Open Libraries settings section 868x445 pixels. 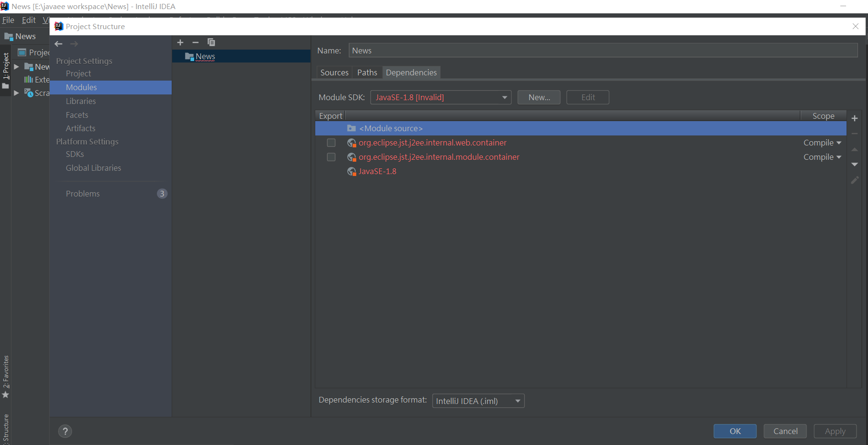pos(81,101)
